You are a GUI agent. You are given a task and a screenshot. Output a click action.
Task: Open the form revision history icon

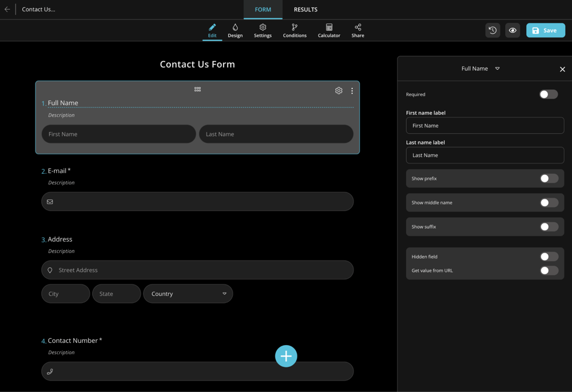492,30
